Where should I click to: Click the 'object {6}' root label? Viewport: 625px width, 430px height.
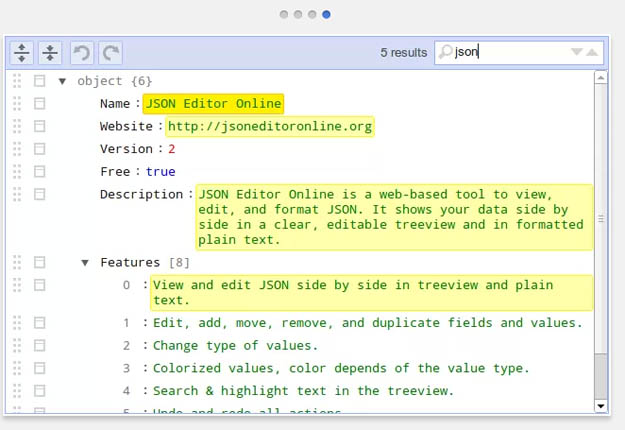point(114,81)
